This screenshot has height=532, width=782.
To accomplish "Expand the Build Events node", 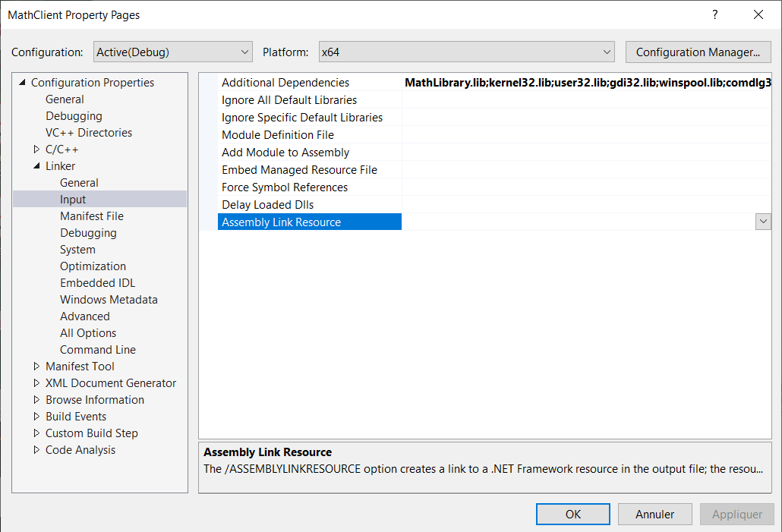I will [x=37, y=417].
